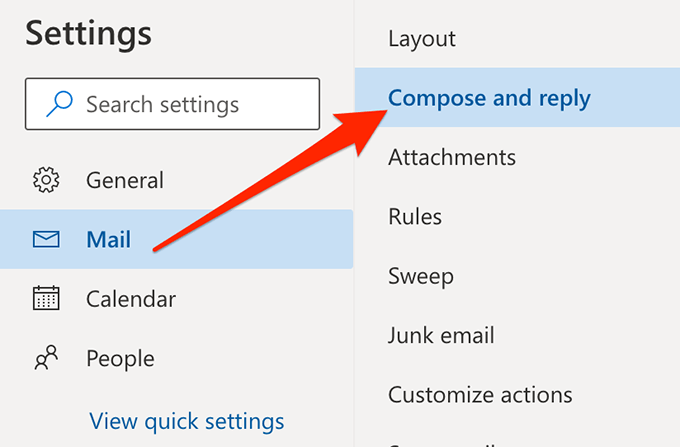Click the Calendar grid icon
Viewport: 680px width, 447px height.
[x=46, y=298]
